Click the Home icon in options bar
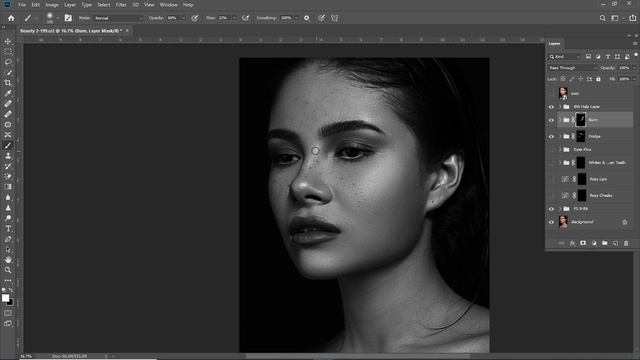Viewport: 640px width, 360px height. (x=11, y=18)
